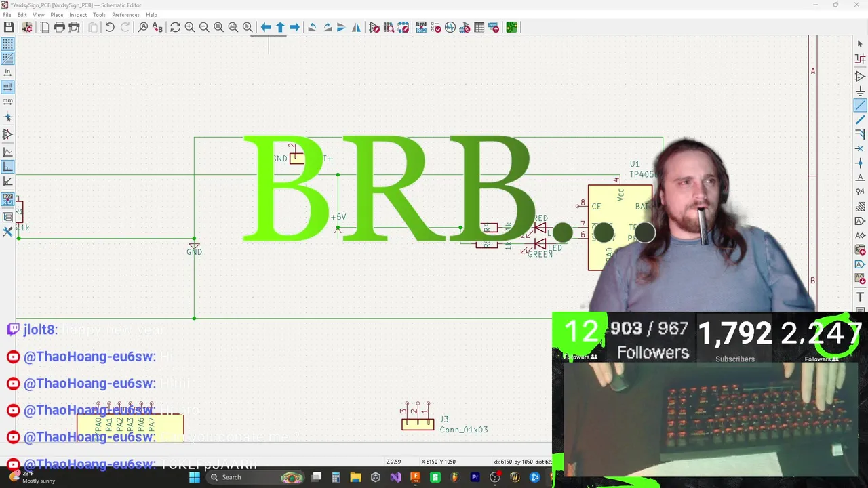Open the Help menu
Viewport: 868px width, 488px height.
tap(152, 15)
